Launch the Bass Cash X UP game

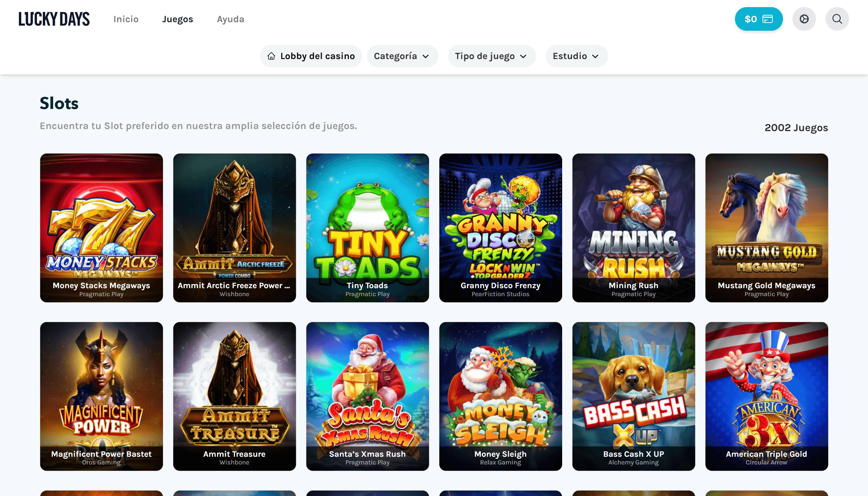(x=633, y=396)
